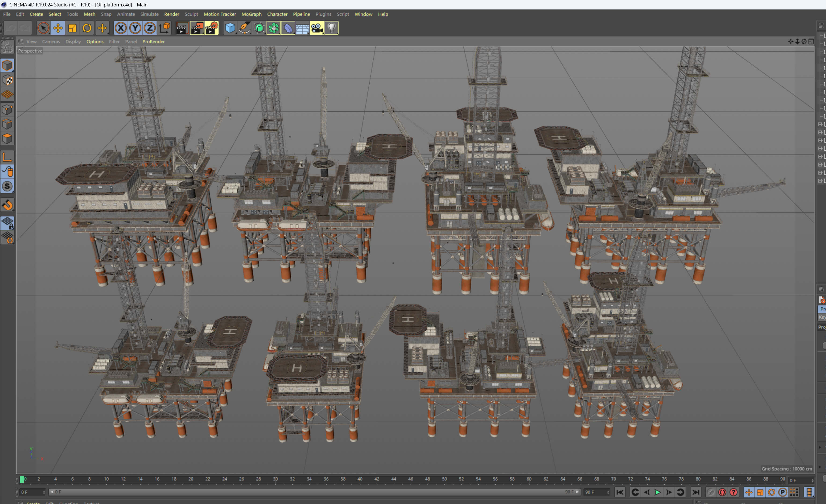Image resolution: width=826 pixels, height=504 pixels.
Task: Activate the Rotate tool in top toolbar
Action: click(x=87, y=28)
